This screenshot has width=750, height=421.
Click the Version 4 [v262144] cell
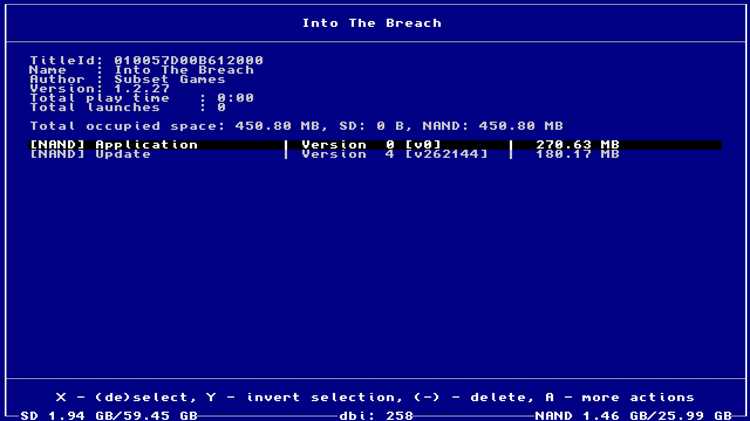[395, 154]
